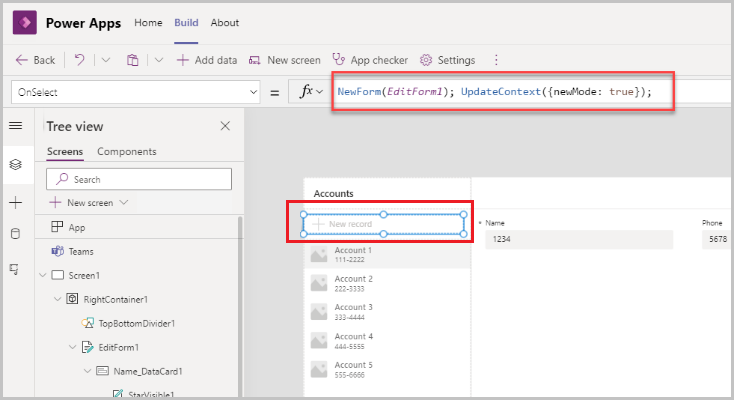Open the OnSelect property dropdown
The height and width of the screenshot is (400, 734).
click(x=136, y=92)
